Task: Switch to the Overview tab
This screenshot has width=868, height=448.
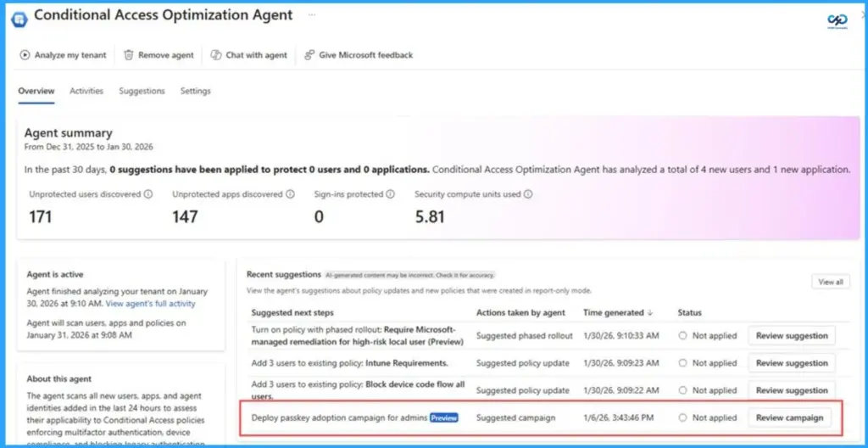Action: coord(36,91)
